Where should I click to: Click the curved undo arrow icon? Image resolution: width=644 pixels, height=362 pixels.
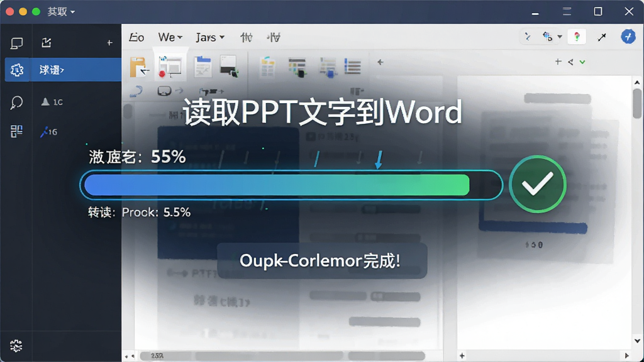pos(136,91)
